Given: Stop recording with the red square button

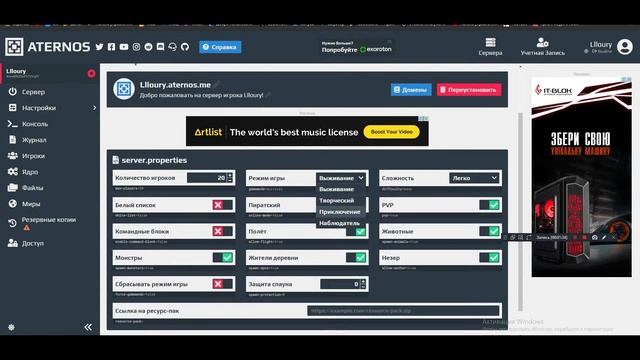Looking at the screenshot, I should (x=584, y=237).
